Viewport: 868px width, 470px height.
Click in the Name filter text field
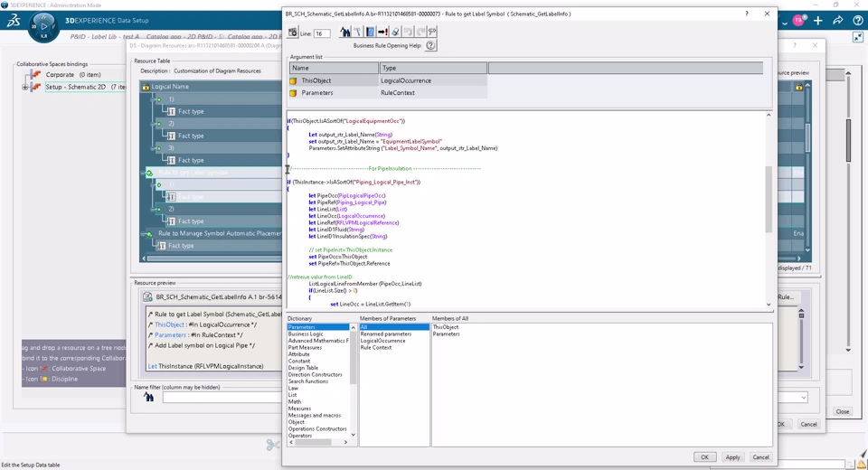click(222, 398)
